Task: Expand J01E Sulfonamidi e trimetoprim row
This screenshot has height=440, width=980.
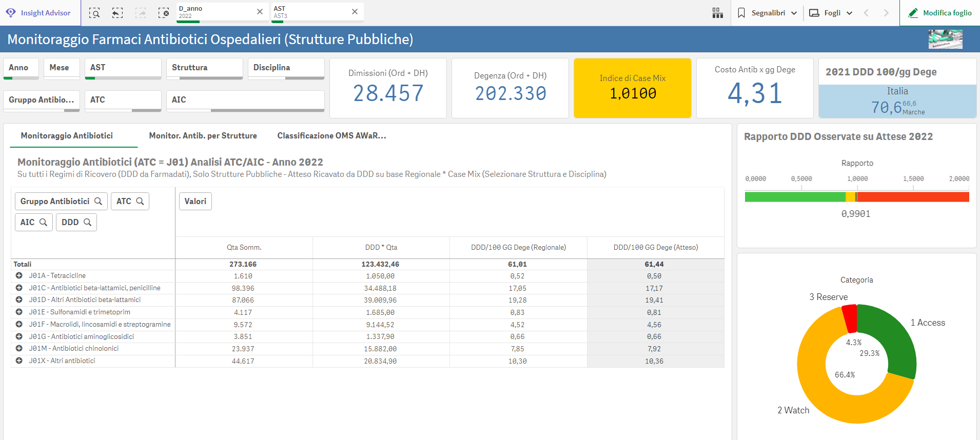Action: pyautogui.click(x=19, y=312)
